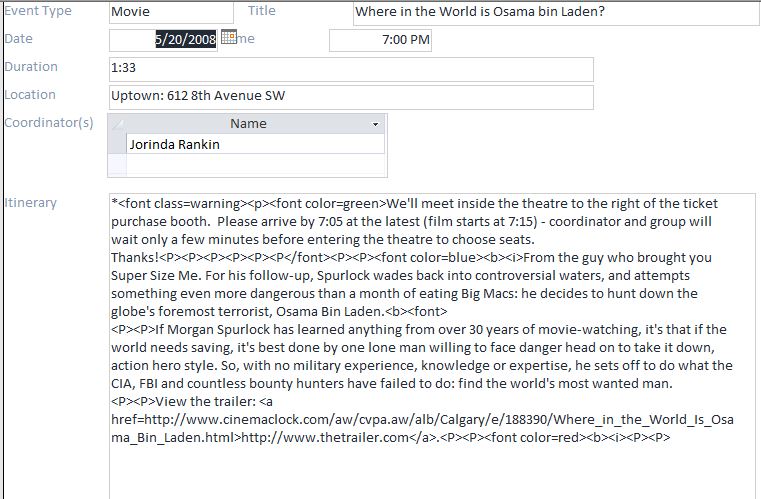The height and width of the screenshot is (499, 761).
Task: Select the Jorinda Rankin row selector
Action: point(118,144)
